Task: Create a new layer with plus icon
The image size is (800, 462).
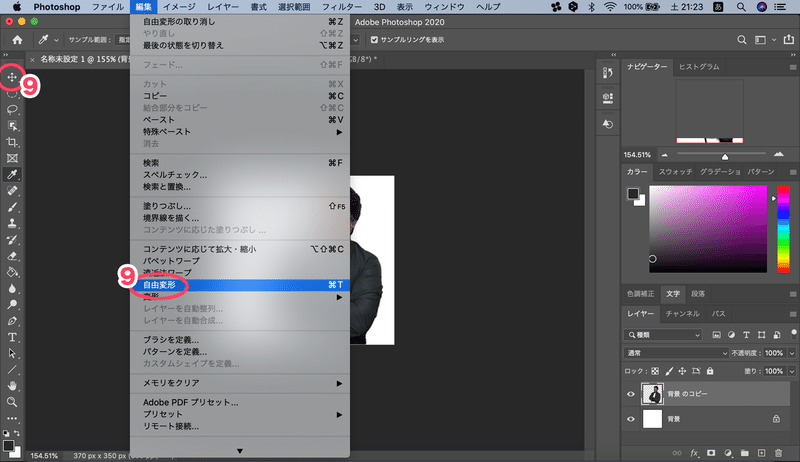Action: [761, 453]
